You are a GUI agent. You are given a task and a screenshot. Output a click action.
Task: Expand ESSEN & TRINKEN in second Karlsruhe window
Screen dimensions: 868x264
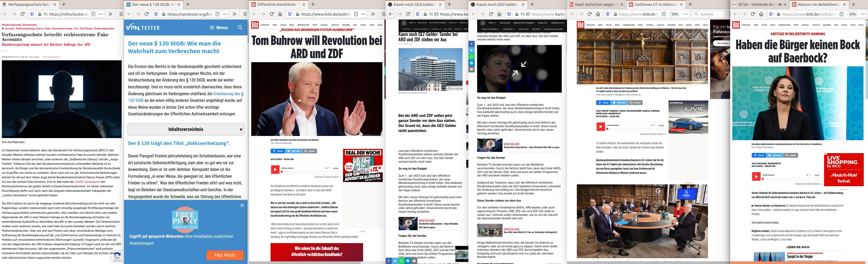point(490,29)
